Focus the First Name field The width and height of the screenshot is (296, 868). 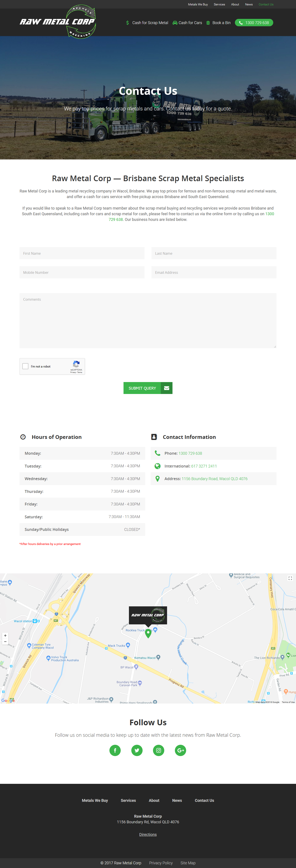[x=82, y=253]
